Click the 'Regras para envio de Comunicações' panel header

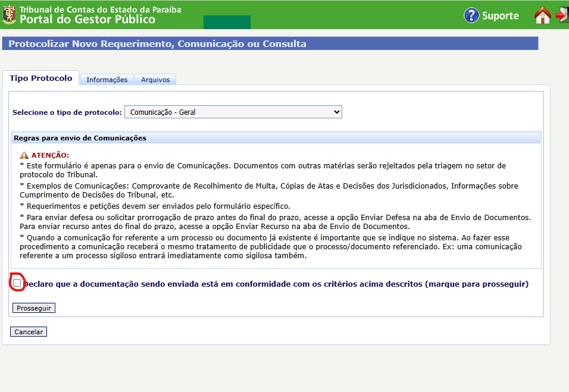click(276, 138)
